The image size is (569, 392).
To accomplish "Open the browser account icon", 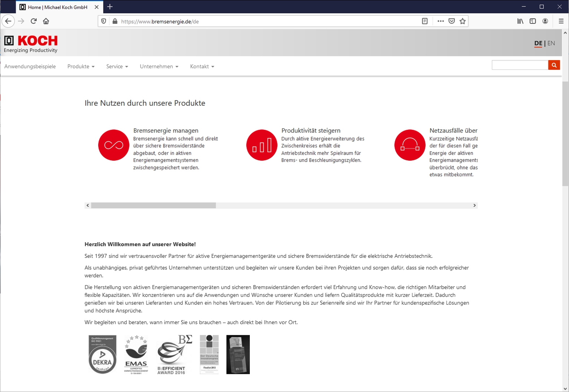I will click(545, 21).
